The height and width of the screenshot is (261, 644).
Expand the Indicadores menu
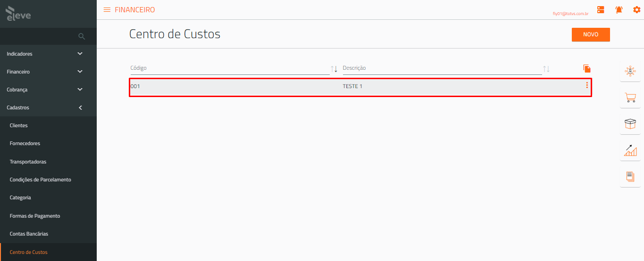coord(48,54)
